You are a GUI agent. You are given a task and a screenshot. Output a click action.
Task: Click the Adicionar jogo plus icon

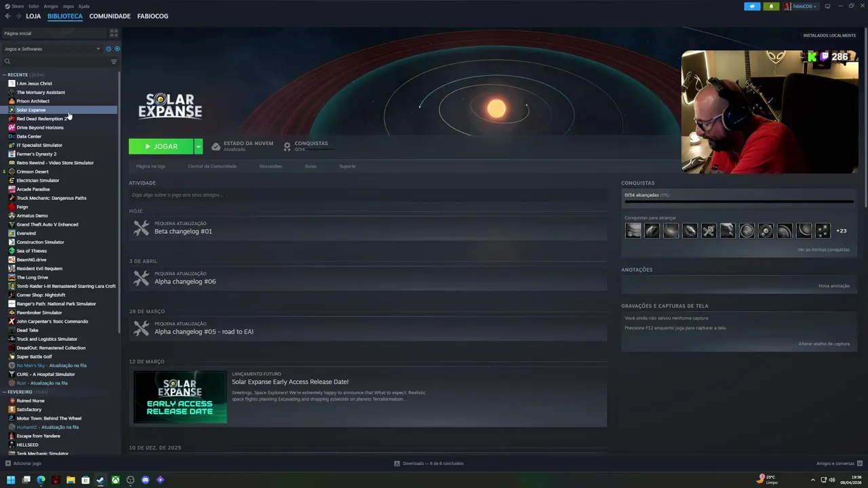coord(7,464)
